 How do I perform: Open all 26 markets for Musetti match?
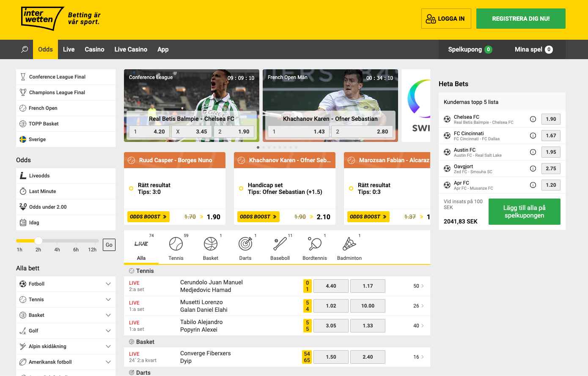(418, 306)
